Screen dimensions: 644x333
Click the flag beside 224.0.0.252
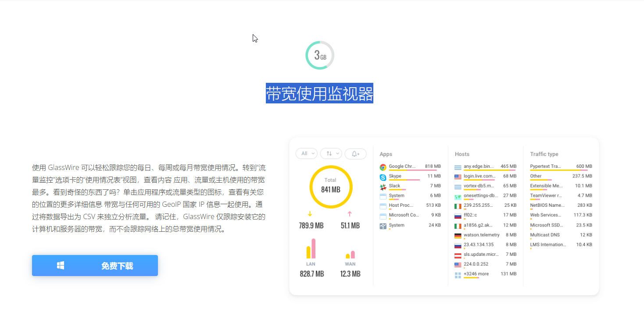pos(458,265)
